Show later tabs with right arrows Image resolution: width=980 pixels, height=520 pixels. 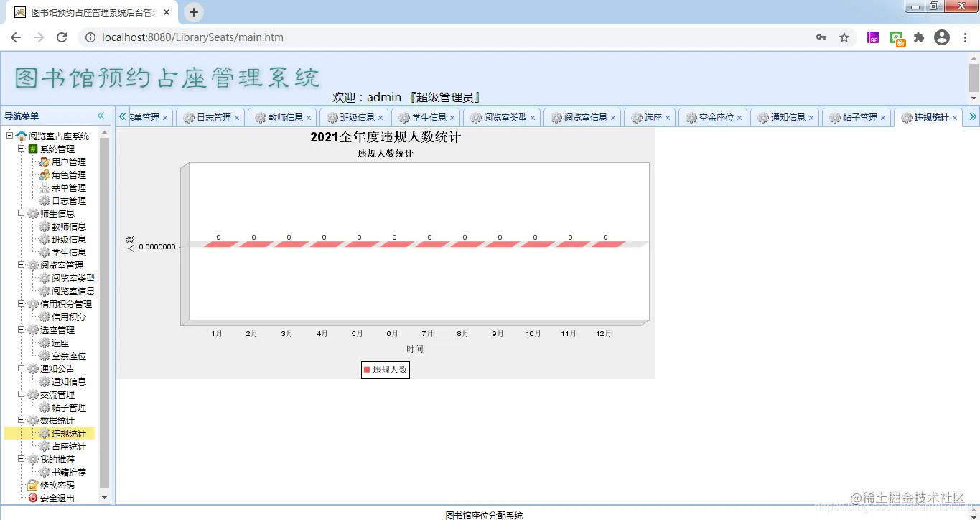coord(973,116)
